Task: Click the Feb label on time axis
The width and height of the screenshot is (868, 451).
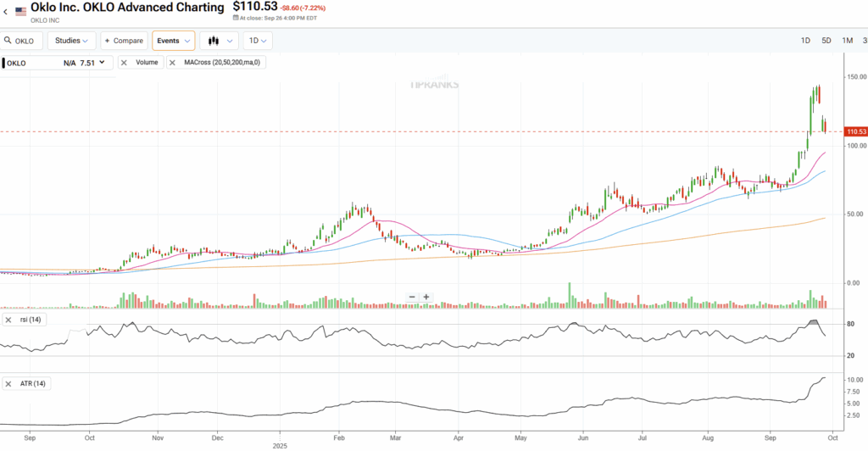Action: pyautogui.click(x=339, y=437)
